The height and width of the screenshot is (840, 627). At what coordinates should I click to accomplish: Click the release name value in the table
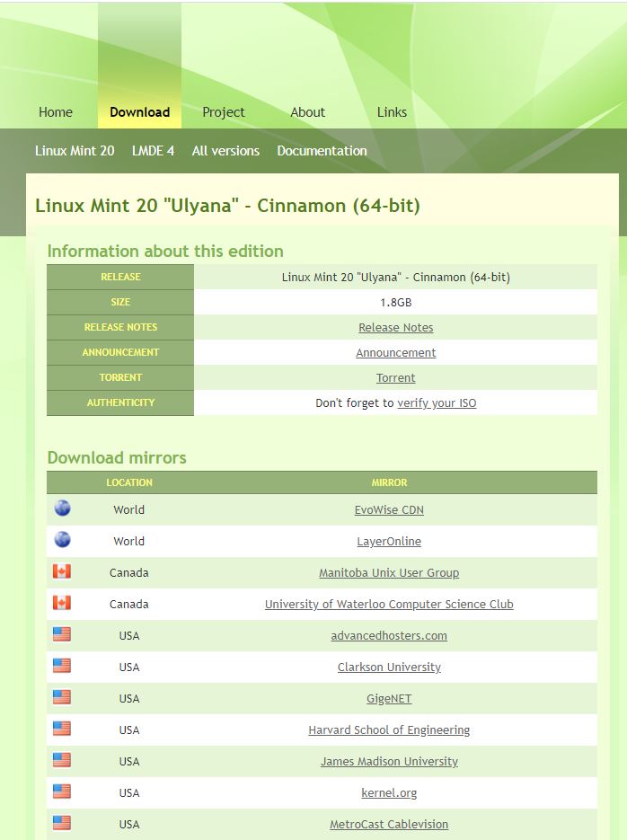395,277
